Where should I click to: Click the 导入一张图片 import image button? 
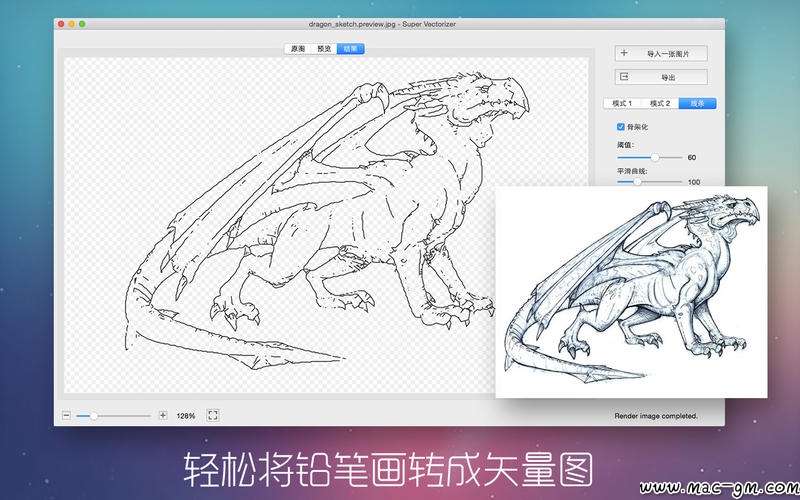click(x=661, y=53)
